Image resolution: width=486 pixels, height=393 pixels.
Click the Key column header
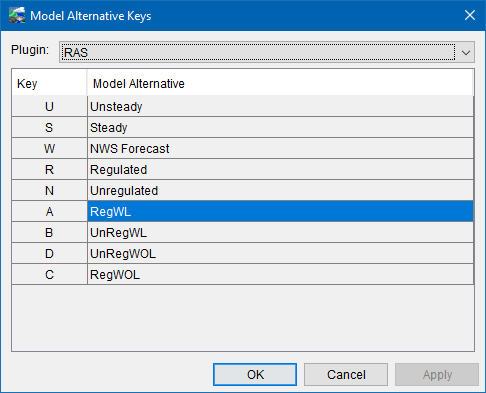(x=49, y=83)
